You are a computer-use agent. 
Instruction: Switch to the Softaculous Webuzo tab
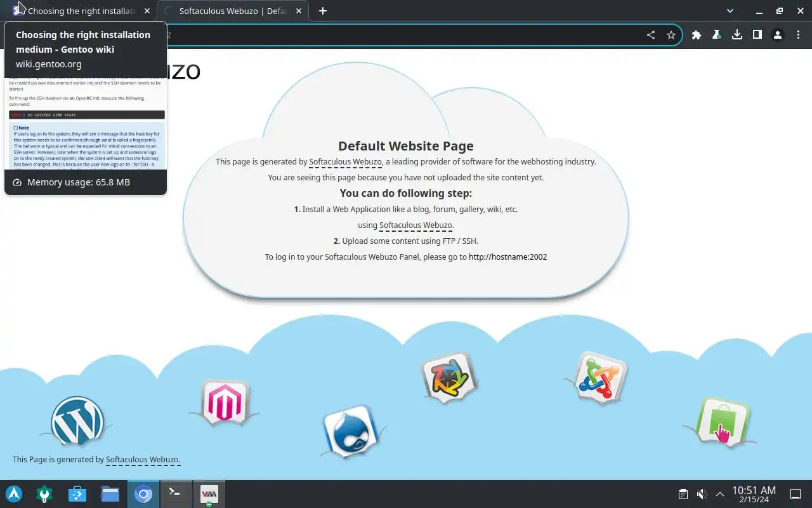tap(232, 11)
